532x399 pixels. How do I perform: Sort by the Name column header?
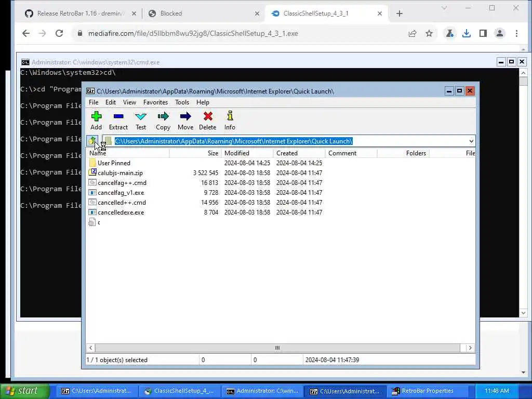click(128, 153)
